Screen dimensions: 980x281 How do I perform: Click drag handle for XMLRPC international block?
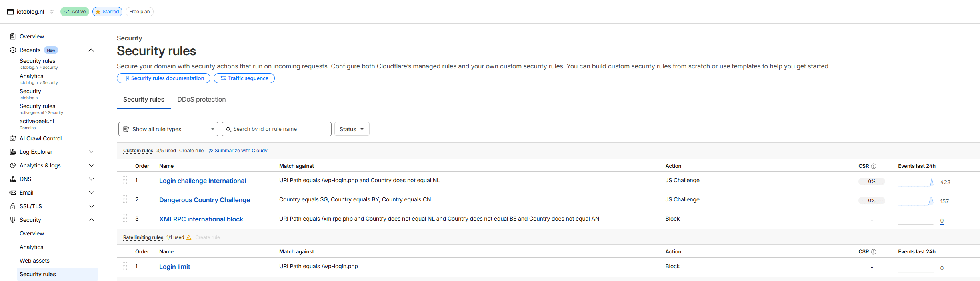coord(125,219)
